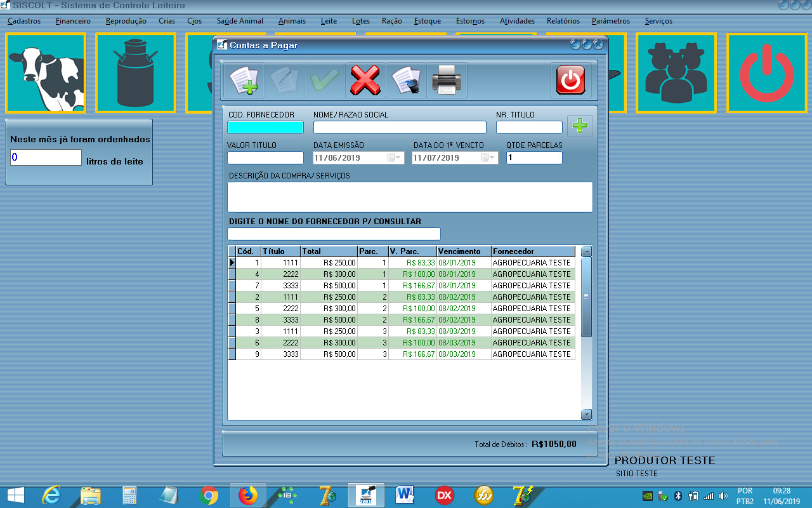Click the grid vertical scrollbar thumb
Image resolution: width=812 pixels, height=508 pixels.
[586, 297]
